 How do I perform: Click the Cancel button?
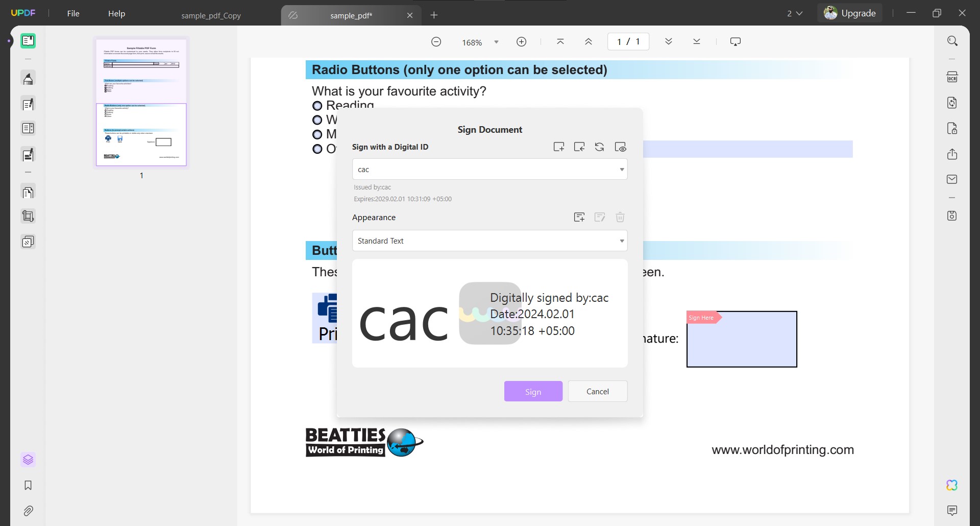[x=598, y=391]
